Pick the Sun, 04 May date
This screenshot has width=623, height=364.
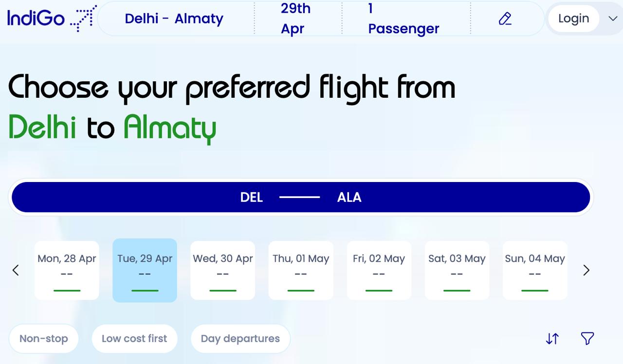click(x=535, y=270)
